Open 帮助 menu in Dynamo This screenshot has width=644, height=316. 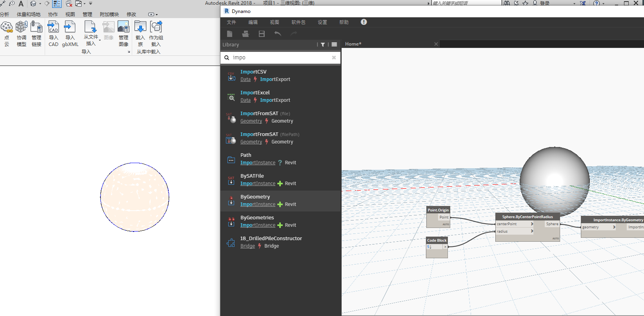(344, 22)
